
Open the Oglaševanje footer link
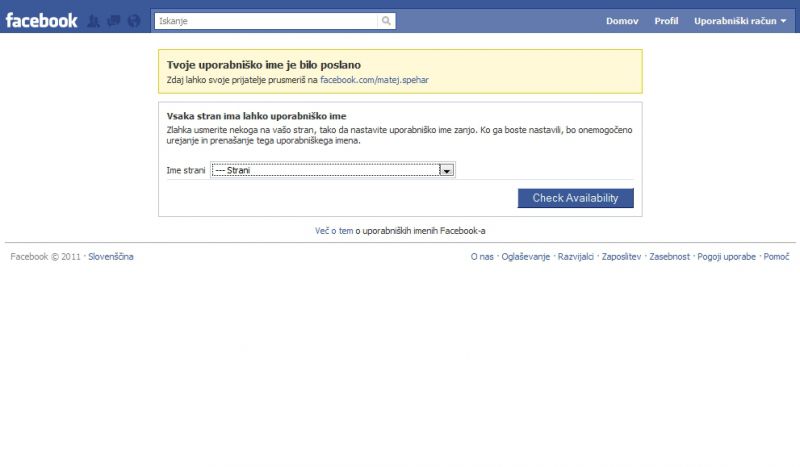(x=526, y=257)
